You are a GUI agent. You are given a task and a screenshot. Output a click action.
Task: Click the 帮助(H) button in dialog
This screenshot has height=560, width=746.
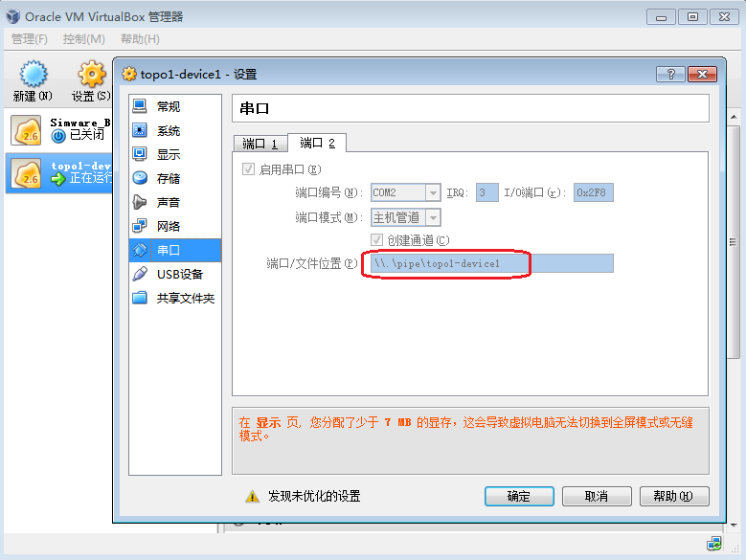coord(674,496)
